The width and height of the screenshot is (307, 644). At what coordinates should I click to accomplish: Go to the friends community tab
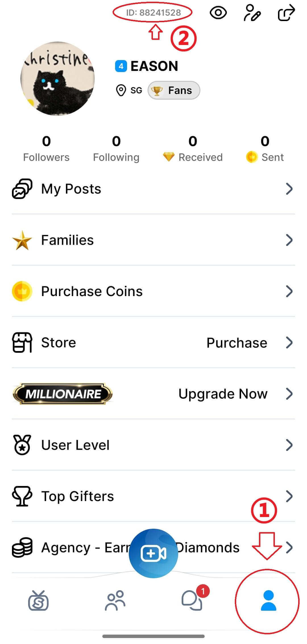pos(115,601)
